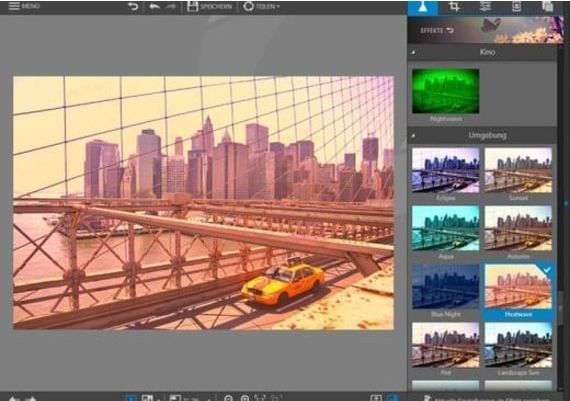
Task: Deselect the checked Heatwave effect thumbnail
Action: pos(518,286)
